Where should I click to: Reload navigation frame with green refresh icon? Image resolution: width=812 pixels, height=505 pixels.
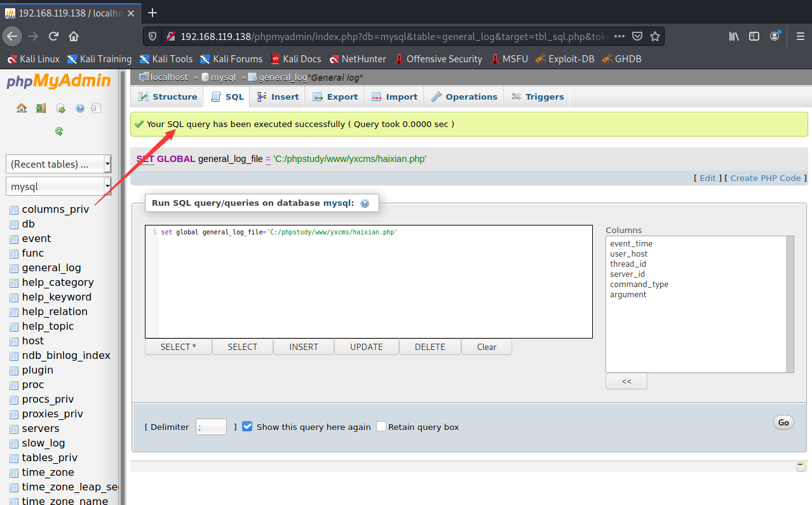coord(59,131)
